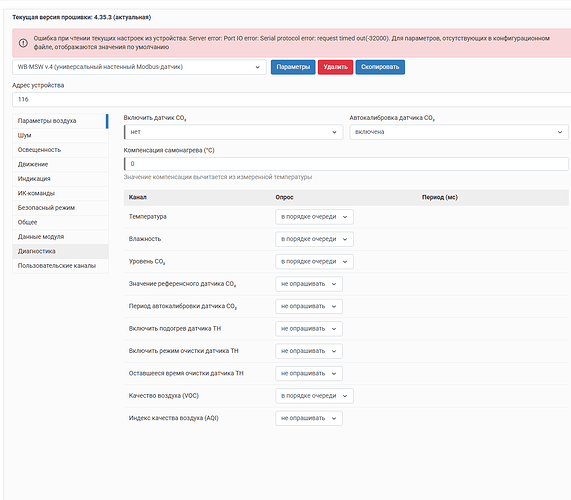The image size is (571, 500).
Task: Change polling mode for Уровень CO₂
Action: [314, 261]
